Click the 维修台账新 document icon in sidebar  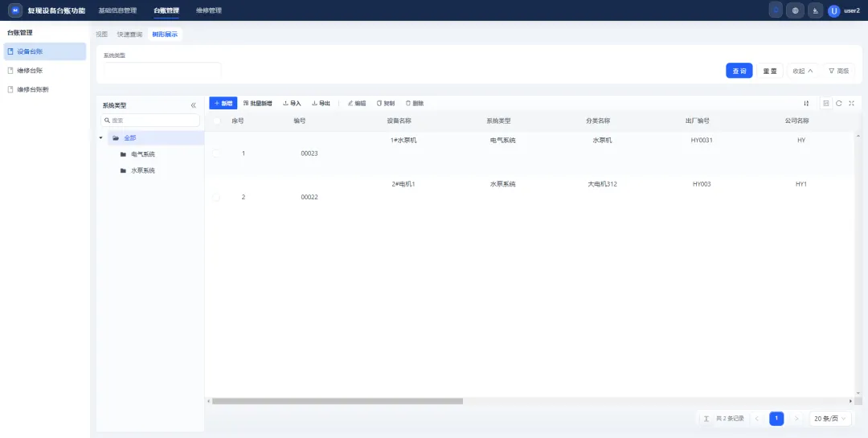point(10,89)
